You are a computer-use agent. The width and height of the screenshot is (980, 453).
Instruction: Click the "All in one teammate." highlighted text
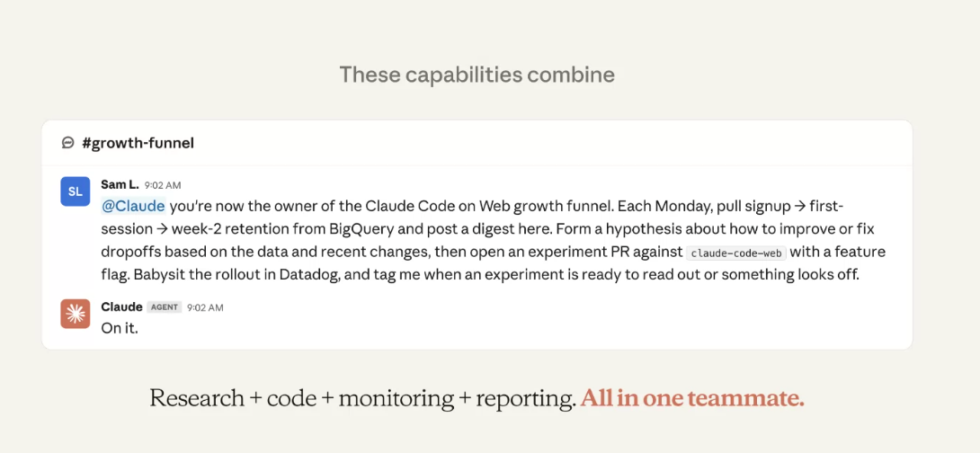click(x=692, y=398)
